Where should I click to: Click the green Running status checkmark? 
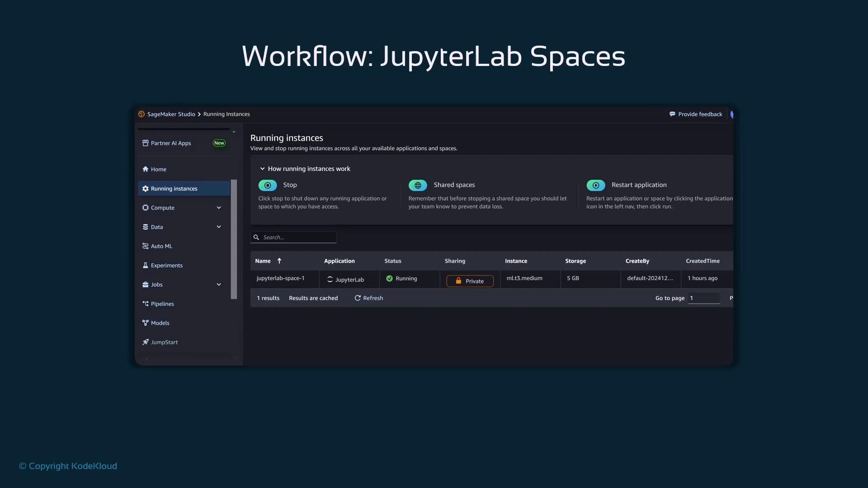tap(389, 278)
